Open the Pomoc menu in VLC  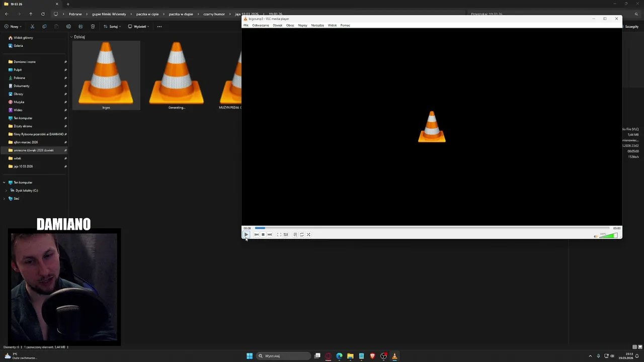[x=345, y=25]
